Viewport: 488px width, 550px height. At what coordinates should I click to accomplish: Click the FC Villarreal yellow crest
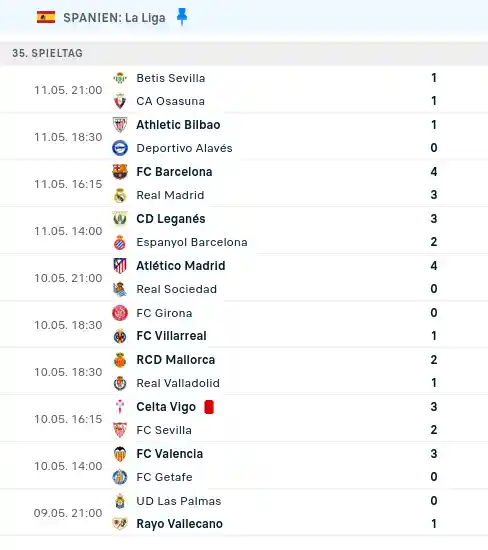click(x=120, y=336)
